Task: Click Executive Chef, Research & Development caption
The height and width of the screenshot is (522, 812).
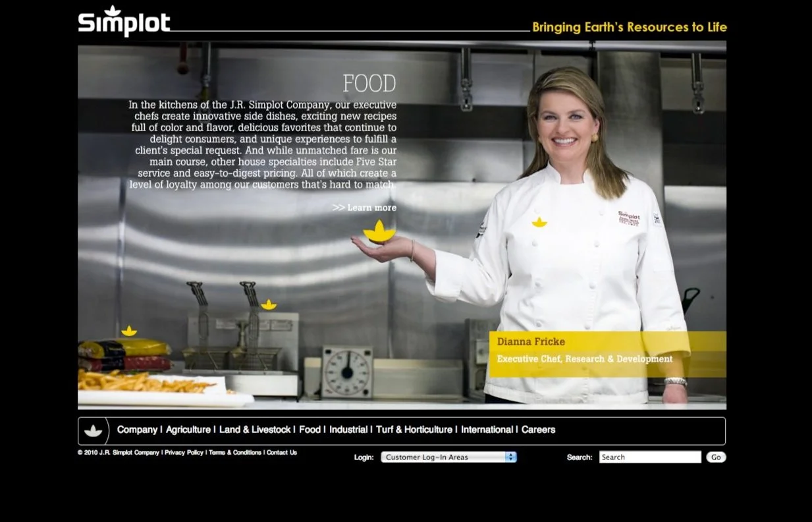Action: point(585,359)
